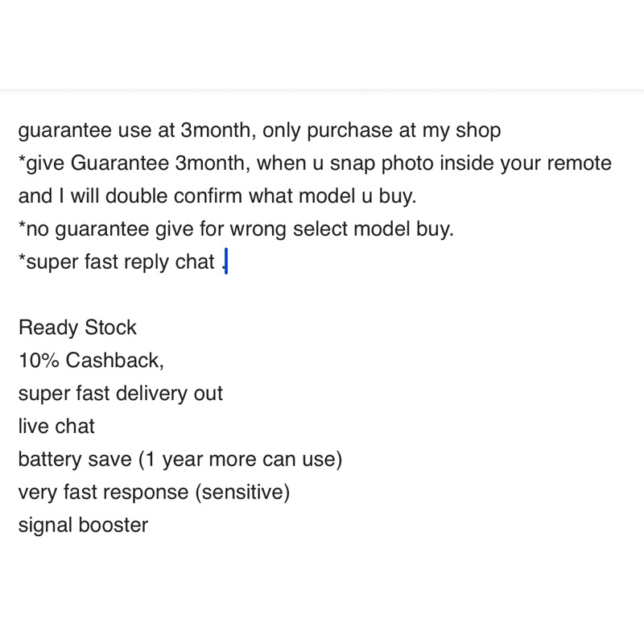This screenshot has height=644, width=644.
Task: Place cursor on "10% Cashback," line
Action: [x=91, y=361]
